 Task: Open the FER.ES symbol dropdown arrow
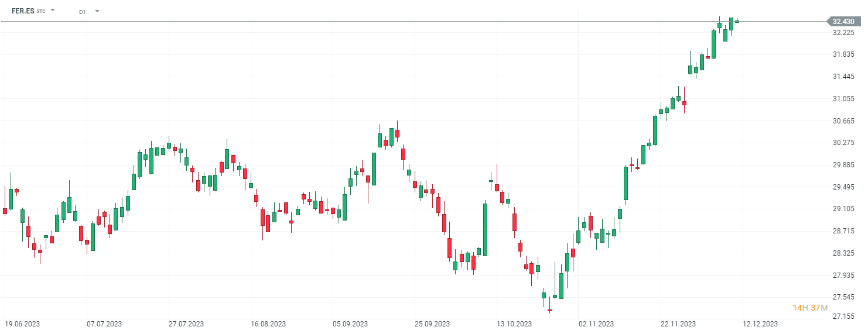coord(53,11)
